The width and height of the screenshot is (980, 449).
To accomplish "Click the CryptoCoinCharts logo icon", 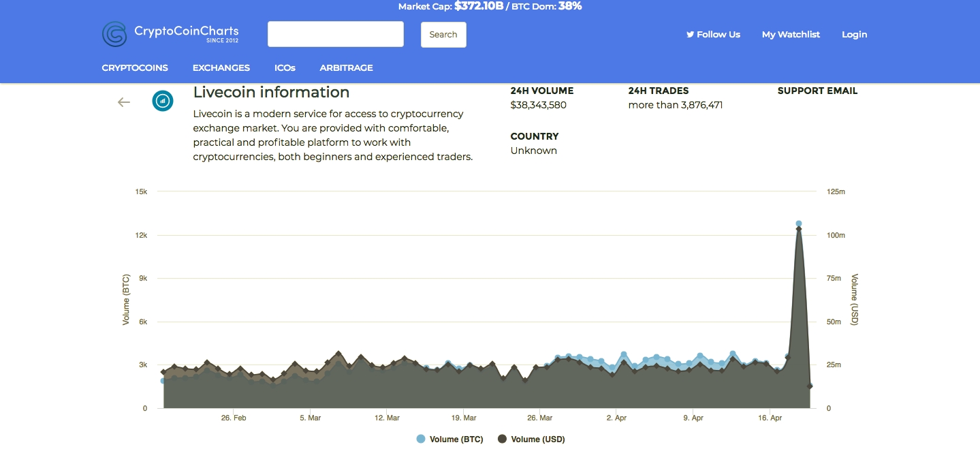I will point(114,34).
